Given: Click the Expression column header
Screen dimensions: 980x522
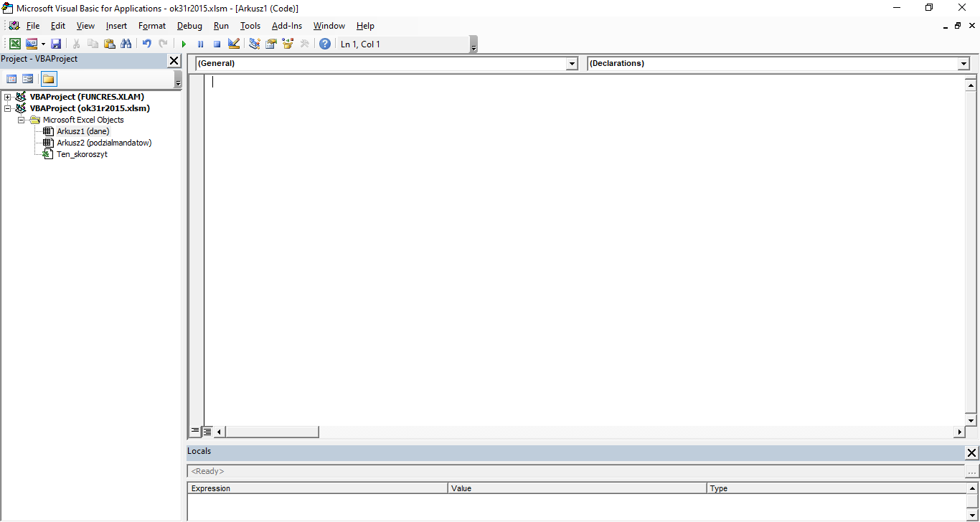Looking at the screenshot, I should pyautogui.click(x=318, y=488).
